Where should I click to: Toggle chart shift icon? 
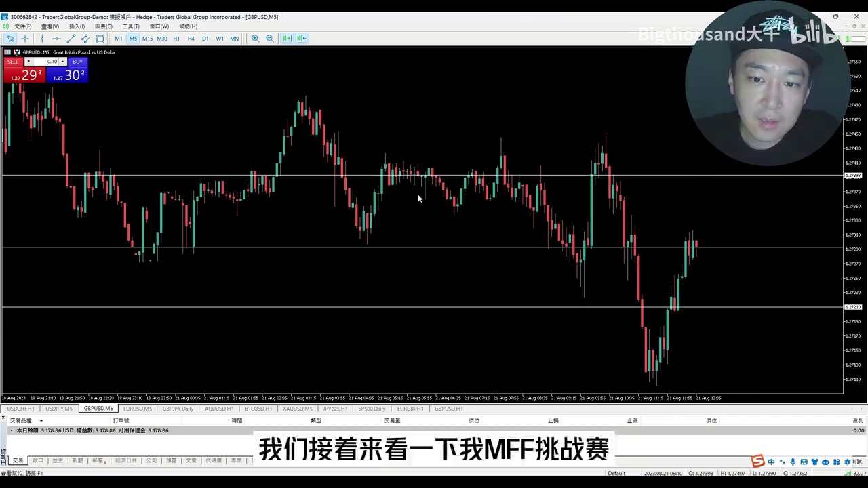click(x=301, y=39)
